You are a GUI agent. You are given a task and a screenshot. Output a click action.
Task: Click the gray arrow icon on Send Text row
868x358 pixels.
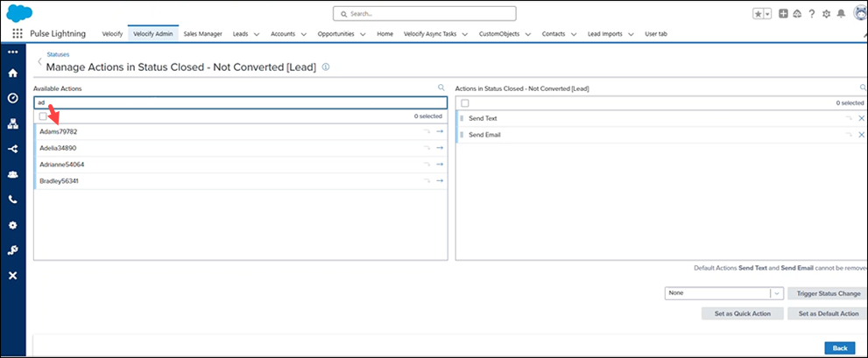pos(848,118)
